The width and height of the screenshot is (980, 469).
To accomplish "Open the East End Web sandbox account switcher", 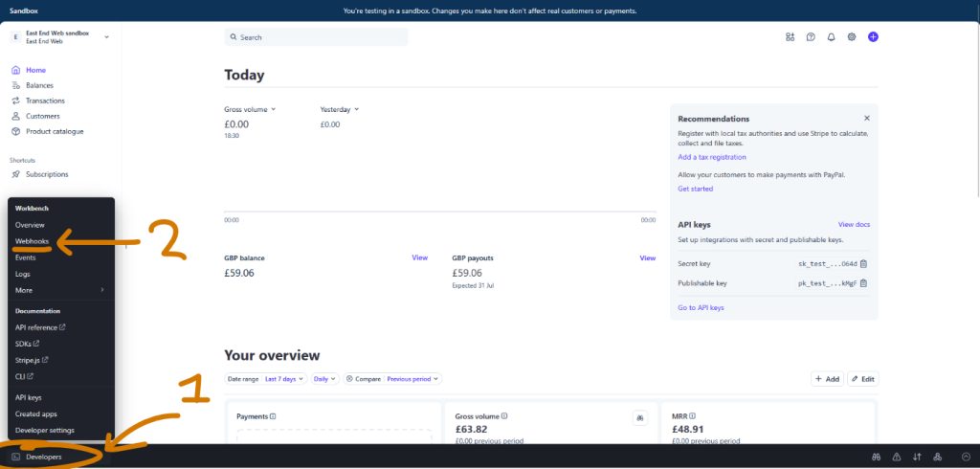I will pos(60,37).
